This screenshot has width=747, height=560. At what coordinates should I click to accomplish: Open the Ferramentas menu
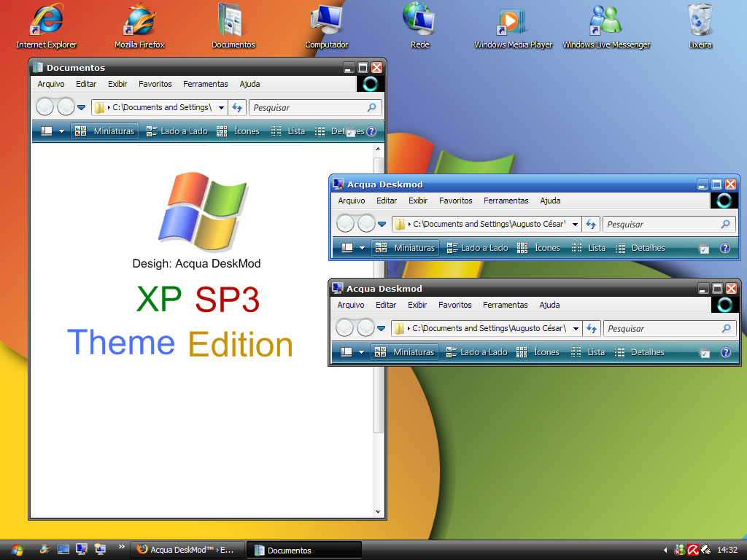pyautogui.click(x=205, y=84)
